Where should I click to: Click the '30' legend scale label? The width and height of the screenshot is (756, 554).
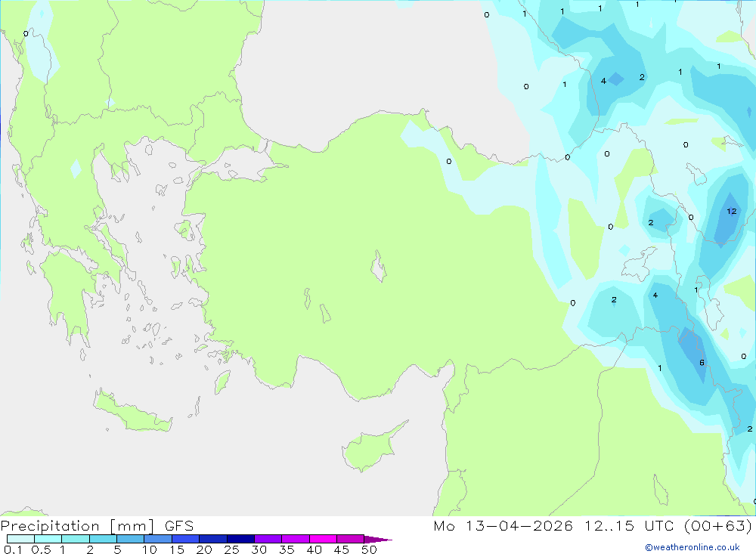click(259, 549)
